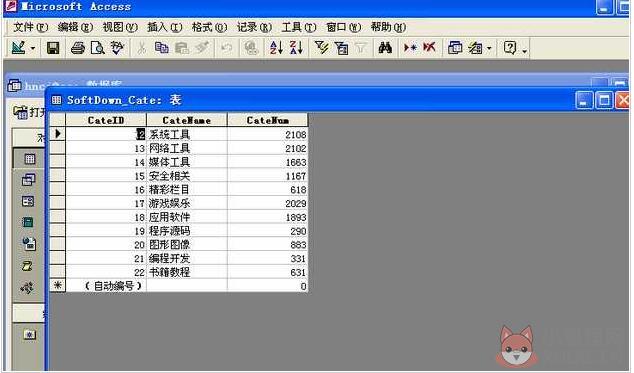Click the Print Preview icon
The height and width of the screenshot is (373, 634).
(x=97, y=48)
